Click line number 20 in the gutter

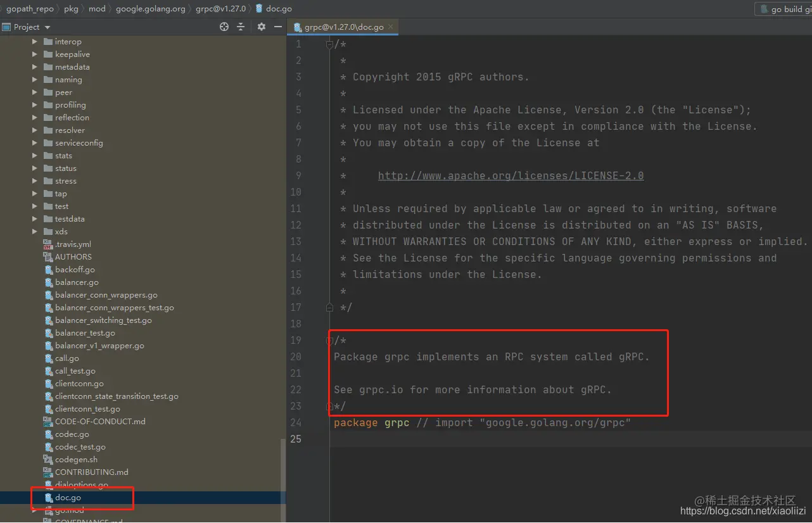pos(296,356)
